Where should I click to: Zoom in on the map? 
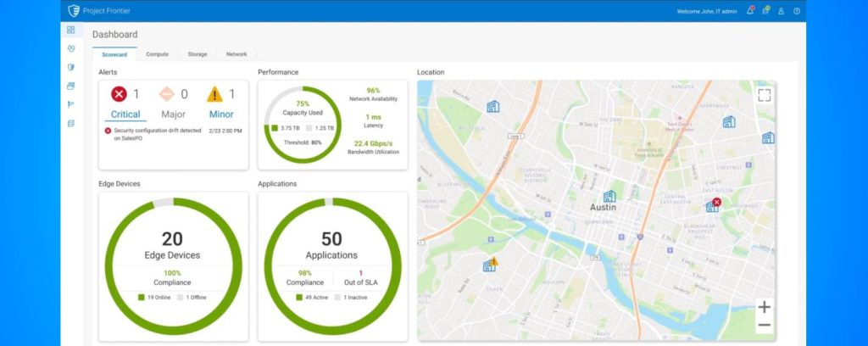click(764, 307)
